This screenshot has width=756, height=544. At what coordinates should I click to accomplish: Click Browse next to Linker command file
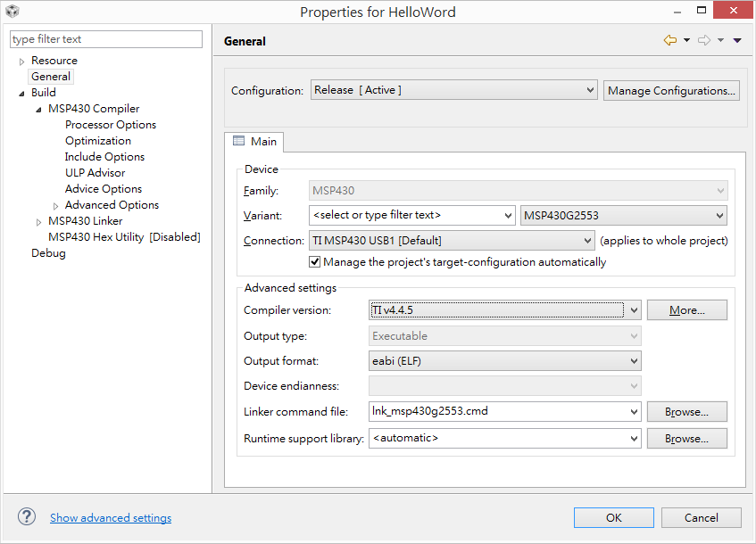coord(686,412)
